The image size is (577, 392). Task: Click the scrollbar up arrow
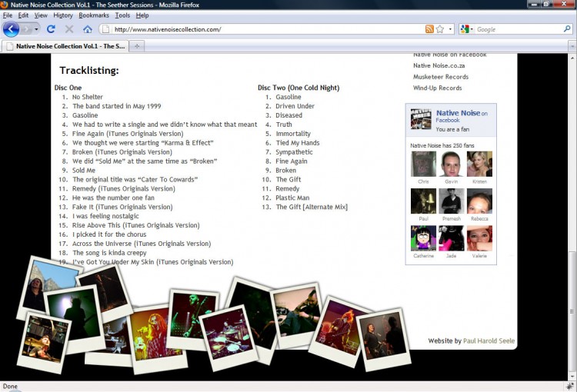572,58
